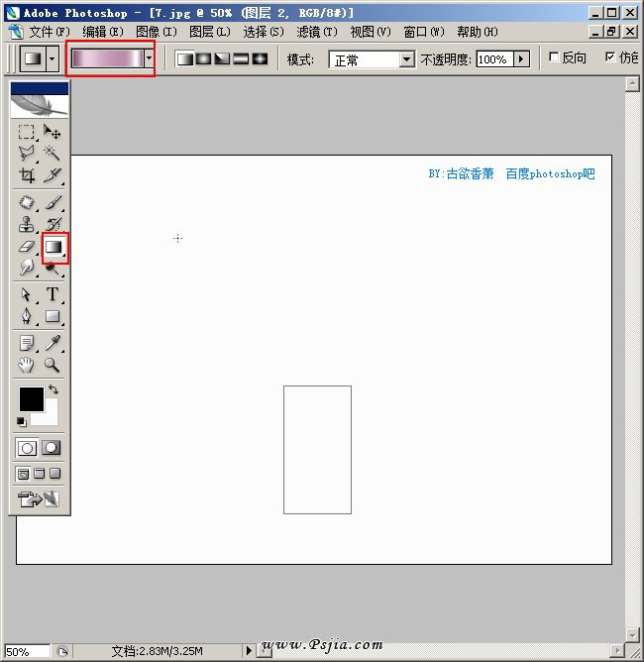Select the Move tool
644x662 pixels.
pos(53,132)
